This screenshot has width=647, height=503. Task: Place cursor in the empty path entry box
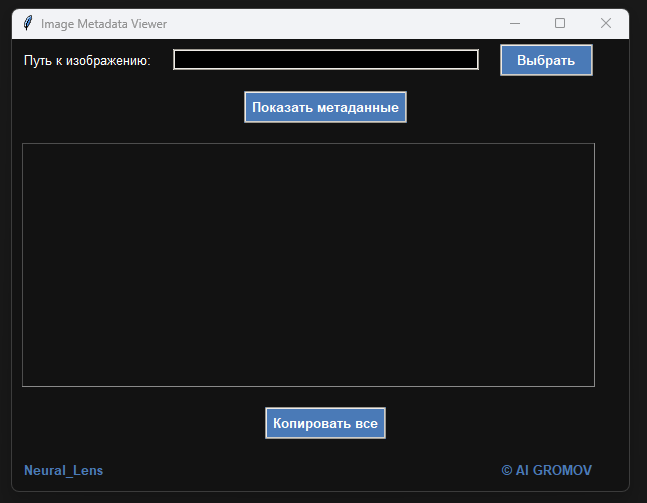[325, 60]
